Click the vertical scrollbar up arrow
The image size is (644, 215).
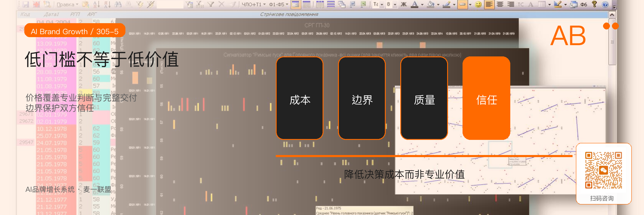point(612,15)
